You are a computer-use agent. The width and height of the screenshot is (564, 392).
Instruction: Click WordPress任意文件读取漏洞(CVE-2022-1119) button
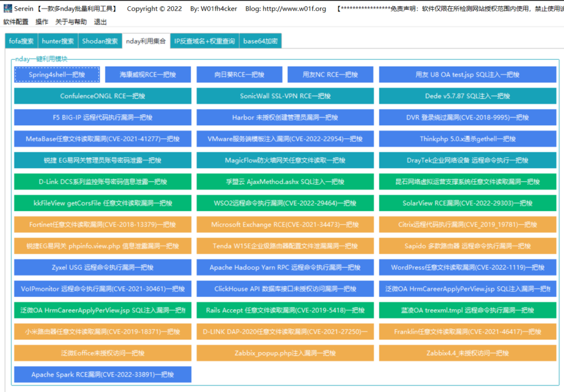click(467, 267)
